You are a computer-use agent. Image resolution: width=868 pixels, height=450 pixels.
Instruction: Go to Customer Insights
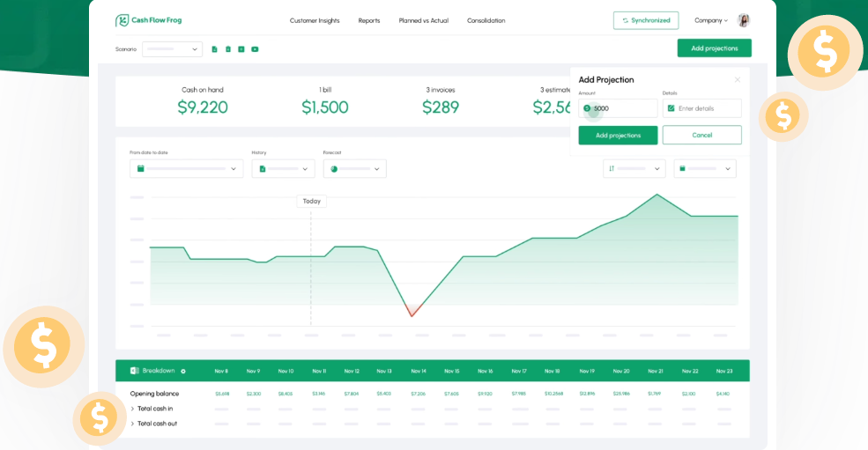tap(315, 20)
